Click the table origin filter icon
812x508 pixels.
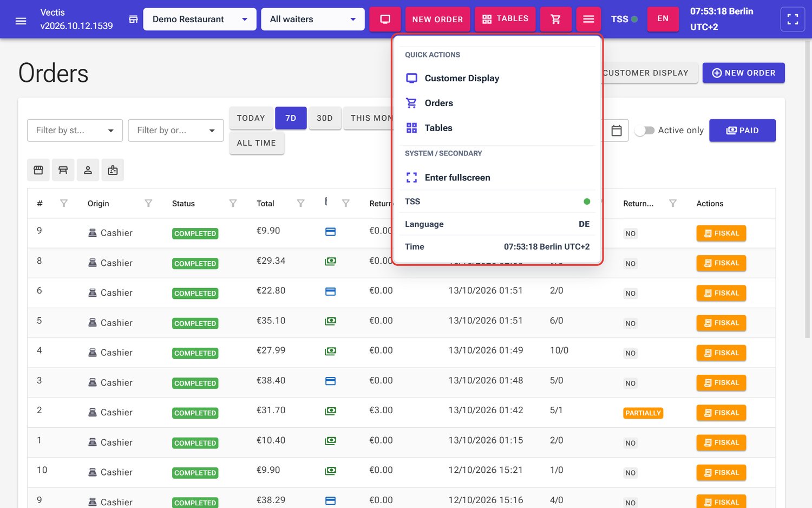[63, 170]
